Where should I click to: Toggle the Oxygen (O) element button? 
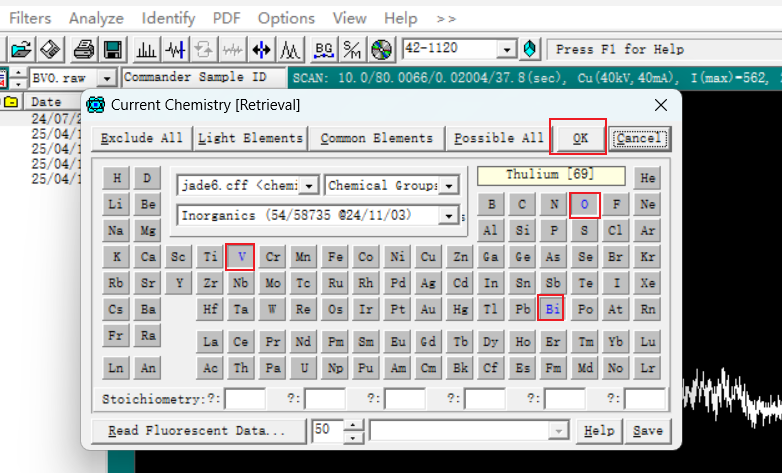(x=584, y=205)
